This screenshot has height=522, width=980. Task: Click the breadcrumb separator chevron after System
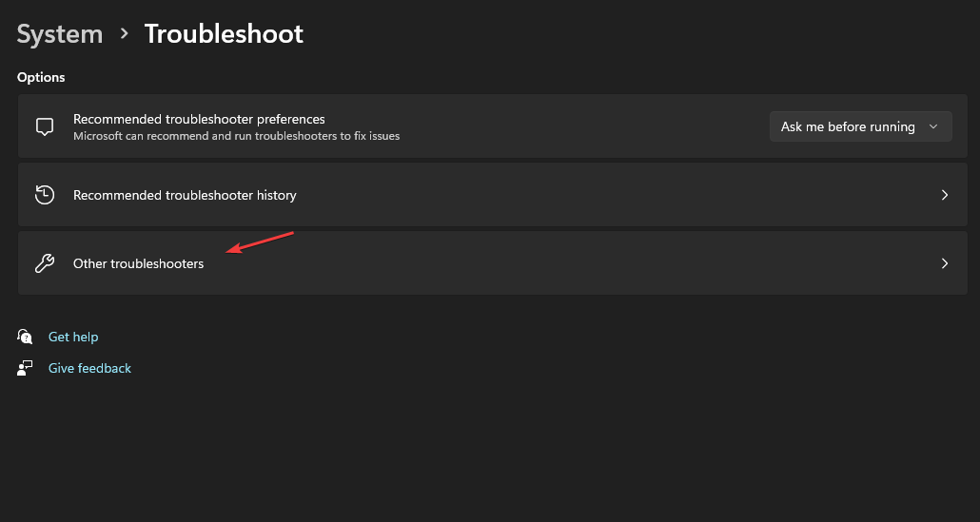[x=124, y=33]
